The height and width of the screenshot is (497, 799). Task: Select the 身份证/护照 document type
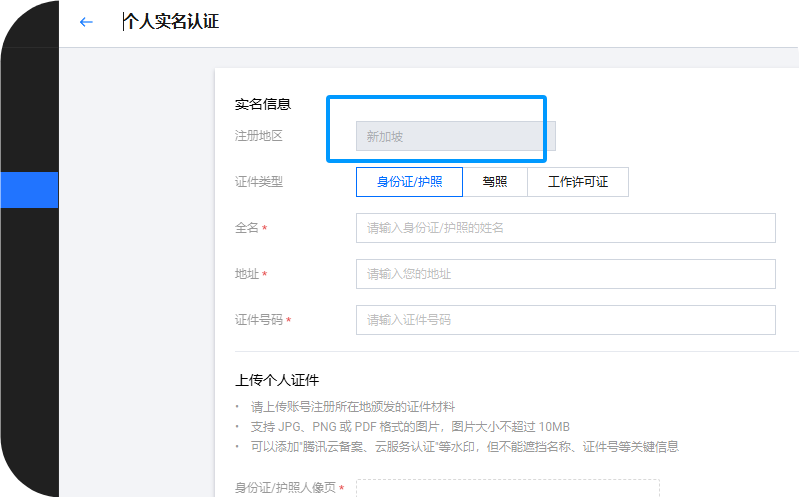(409, 182)
